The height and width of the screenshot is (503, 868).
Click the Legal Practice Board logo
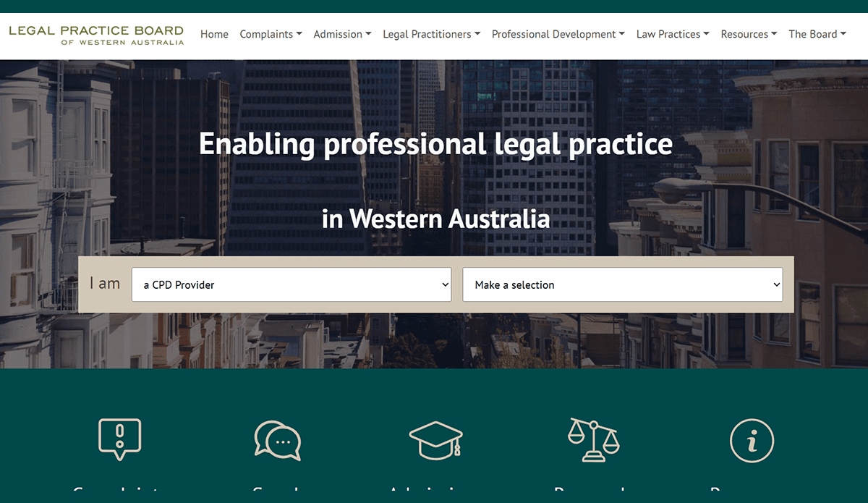96,35
